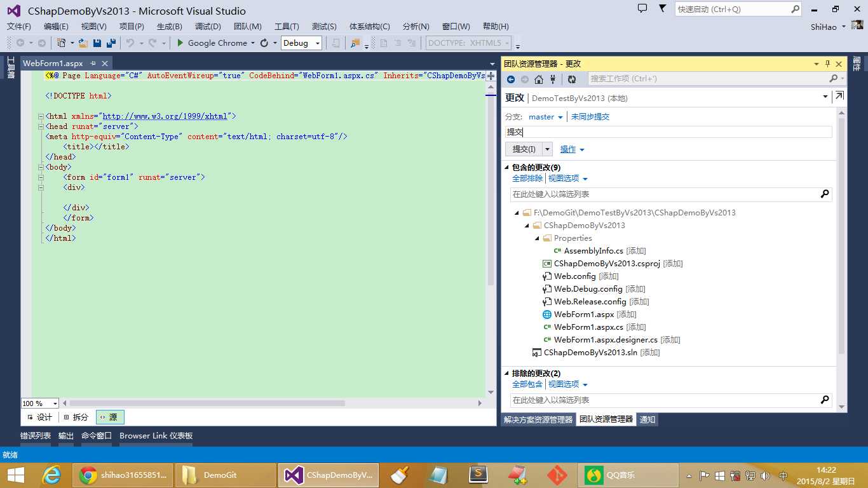The height and width of the screenshot is (488, 868).
Task: Switch to the 解决方案资源管理器 tab
Action: (538, 420)
